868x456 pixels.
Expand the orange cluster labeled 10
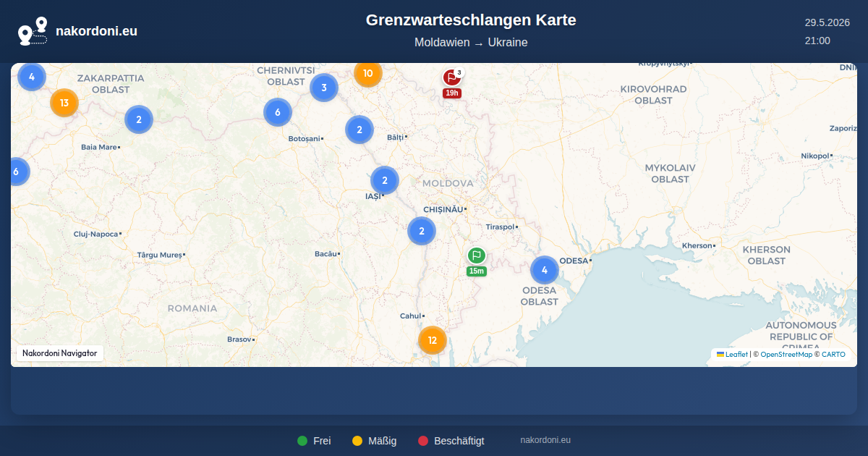367,73
